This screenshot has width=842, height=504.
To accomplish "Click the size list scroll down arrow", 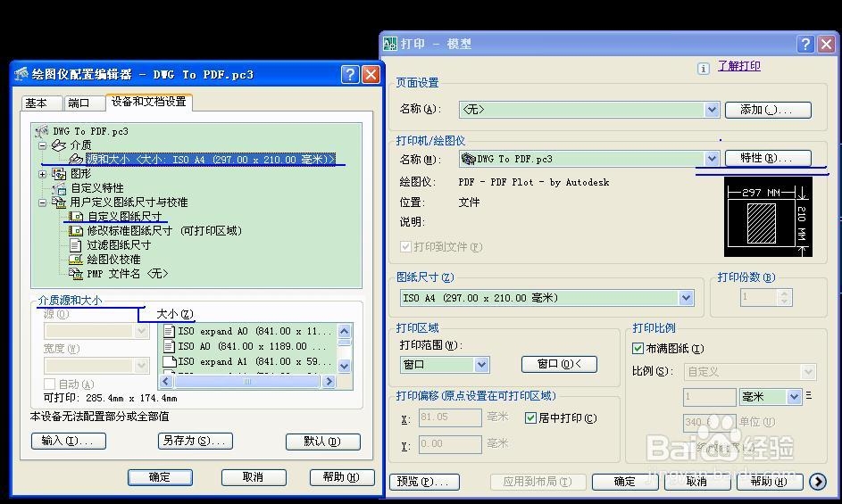I will [x=344, y=366].
